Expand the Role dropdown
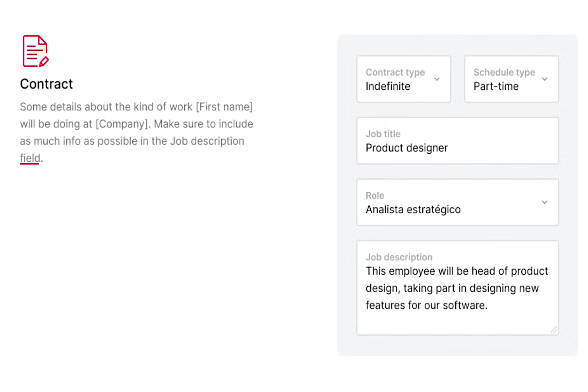588x392 pixels. [x=457, y=202]
